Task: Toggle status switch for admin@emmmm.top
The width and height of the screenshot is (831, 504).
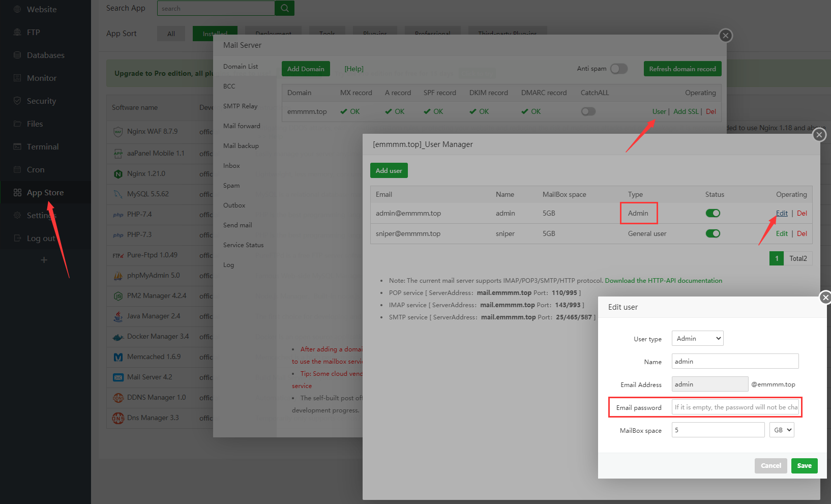Action: tap(713, 213)
